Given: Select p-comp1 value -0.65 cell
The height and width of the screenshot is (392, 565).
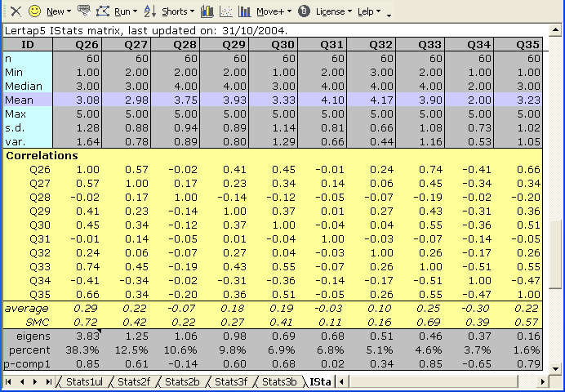Looking at the screenshot, I should 469,364.
